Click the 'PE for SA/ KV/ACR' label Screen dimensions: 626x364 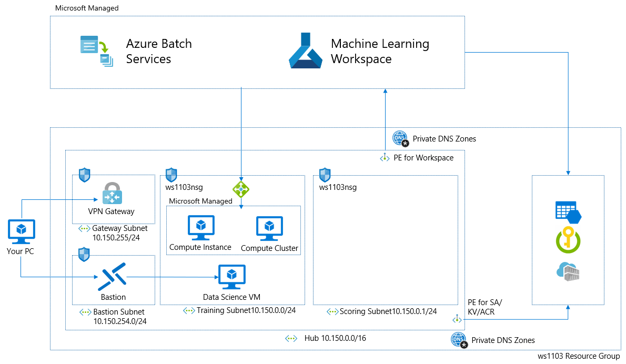pos(485,307)
